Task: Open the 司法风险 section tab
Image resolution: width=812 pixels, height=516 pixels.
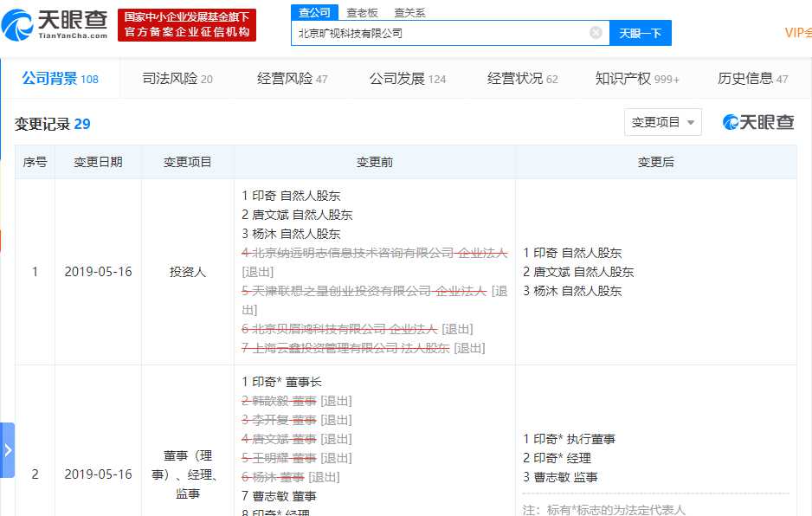Action: pos(177,79)
